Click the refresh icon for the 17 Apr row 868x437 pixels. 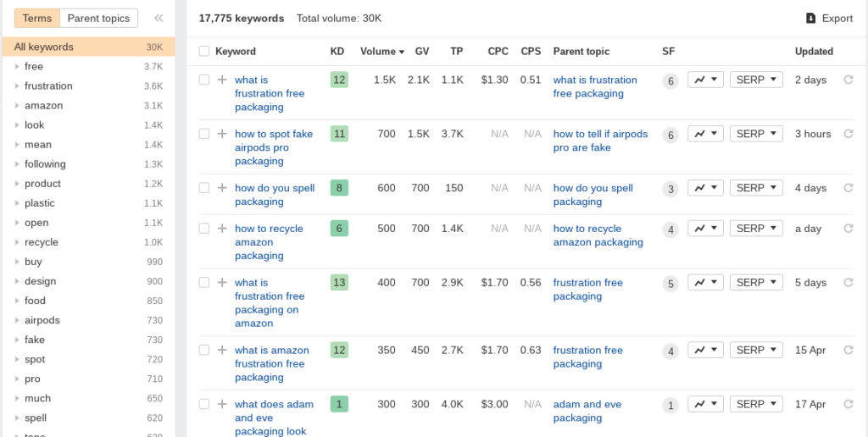coord(848,404)
